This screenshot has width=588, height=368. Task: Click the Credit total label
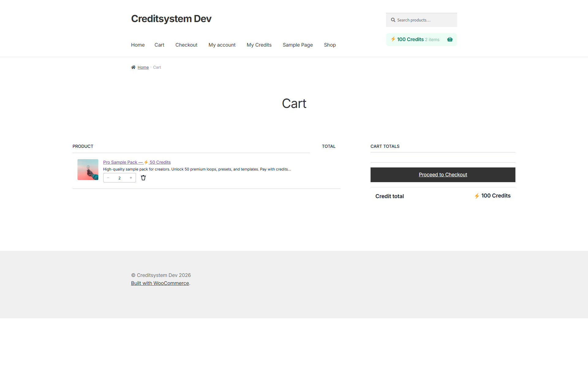click(390, 196)
